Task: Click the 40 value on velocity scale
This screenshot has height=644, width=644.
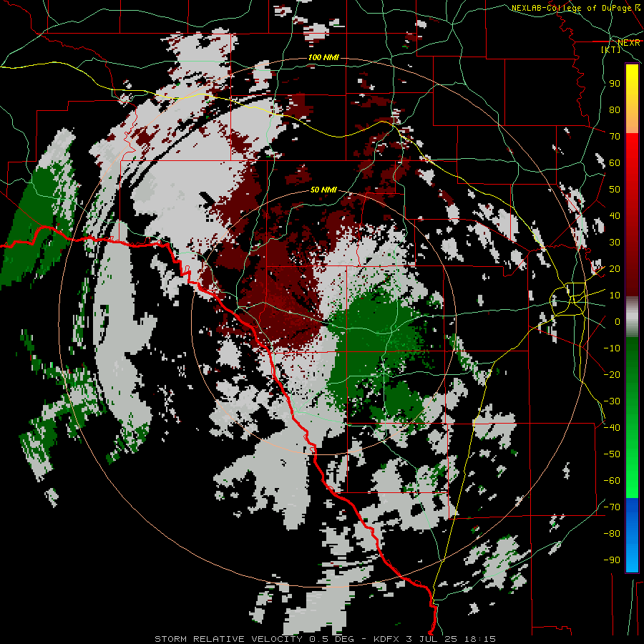Action: tap(615, 215)
